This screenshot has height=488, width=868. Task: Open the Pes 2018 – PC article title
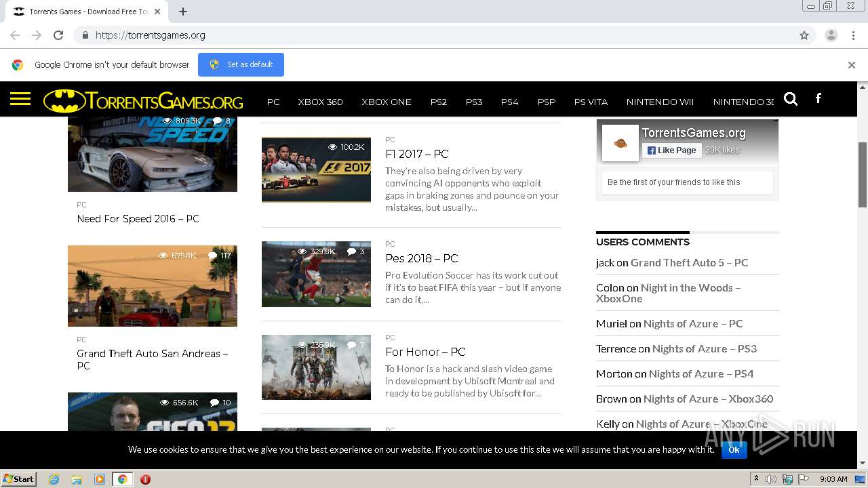pos(422,258)
